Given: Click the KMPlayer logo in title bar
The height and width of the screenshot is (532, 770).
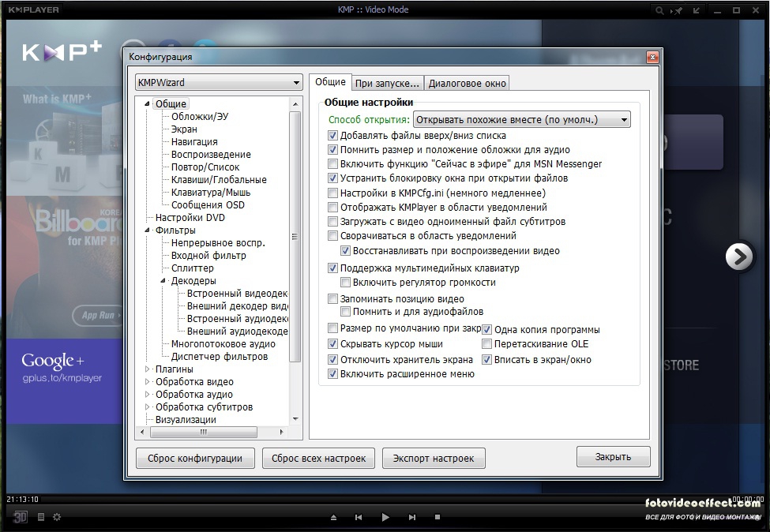Looking at the screenshot, I should coord(33,9).
